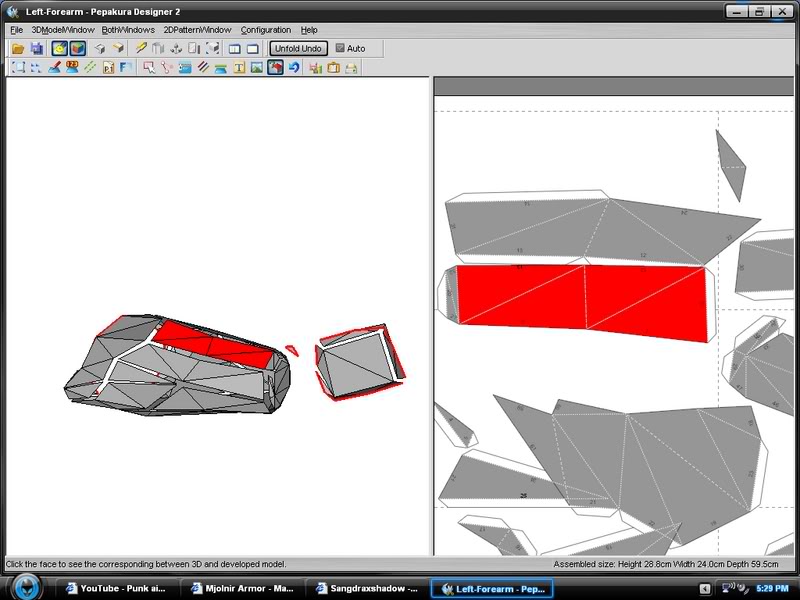Click the blue undo arrow icon
Image resolution: width=800 pixels, height=600 pixels.
(293, 67)
